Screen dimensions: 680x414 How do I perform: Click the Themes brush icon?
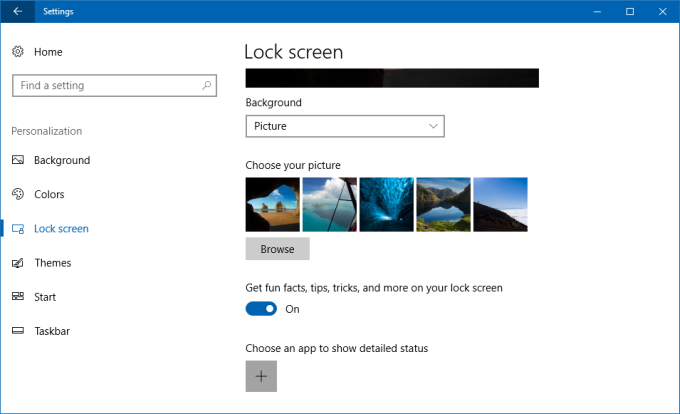[x=18, y=263]
